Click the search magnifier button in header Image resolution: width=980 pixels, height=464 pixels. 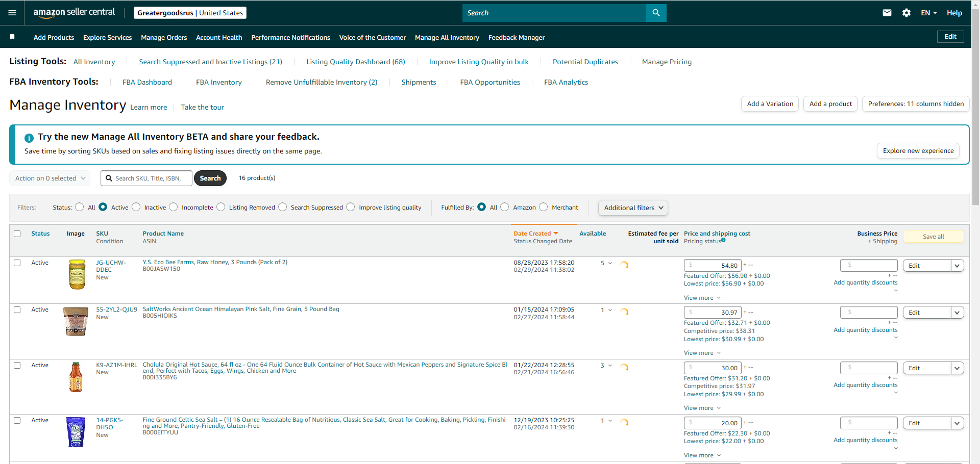point(656,13)
